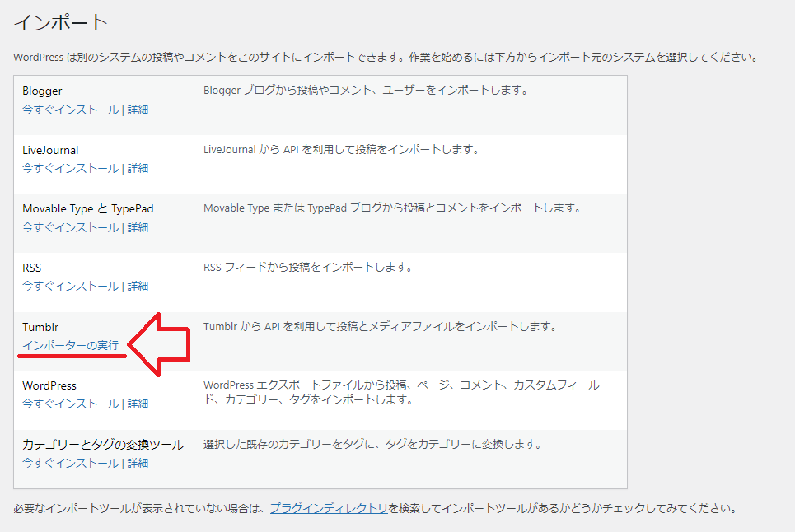
Task: Install the Blogger importer now
Action: click(x=71, y=110)
